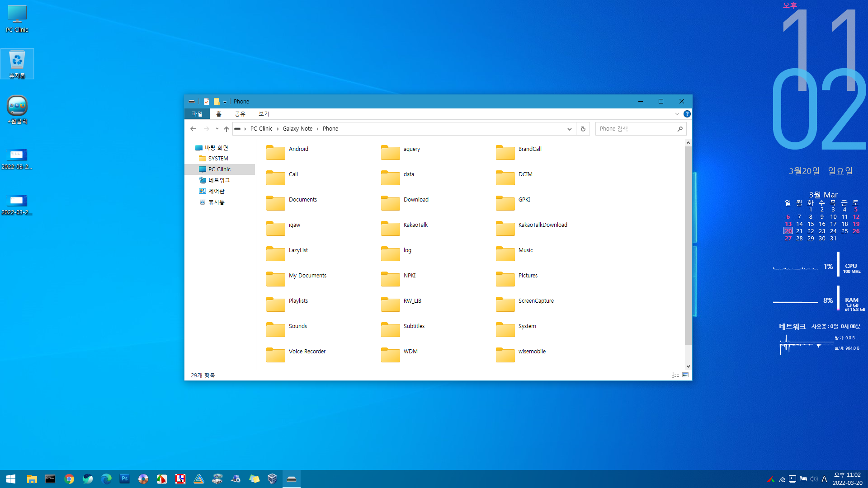Select the igaw folder

coord(283,228)
